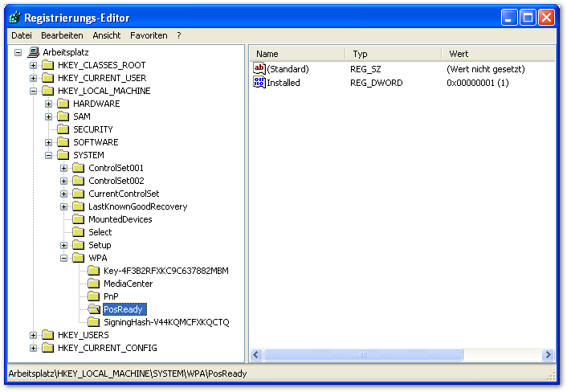Collapse the HKEY_LOCAL_MACHINE hive
567x392 pixels.
pos(34,91)
